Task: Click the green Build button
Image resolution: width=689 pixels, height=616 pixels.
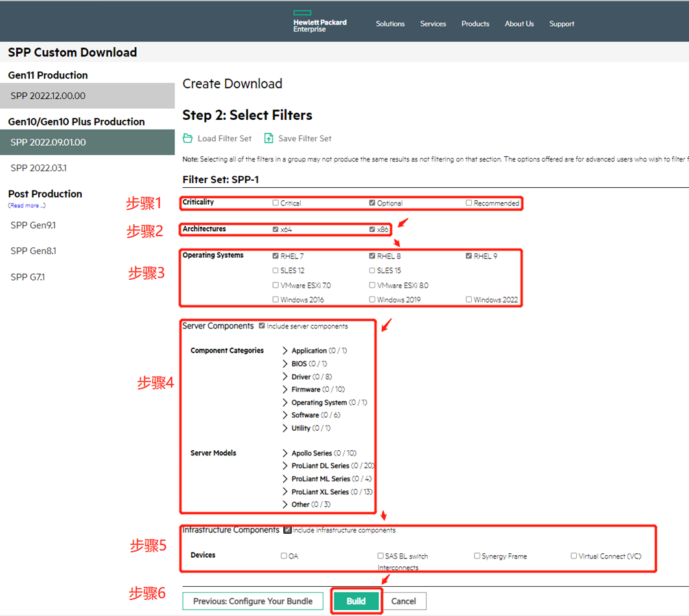Action: (x=356, y=601)
